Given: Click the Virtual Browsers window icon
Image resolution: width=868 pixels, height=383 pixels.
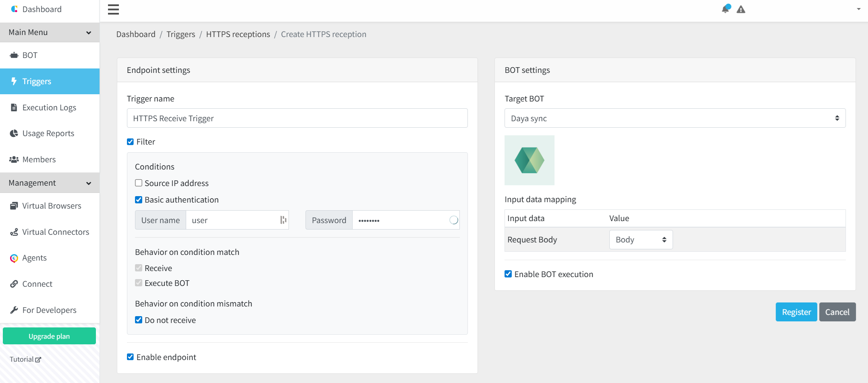Looking at the screenshot, I should pos(14,206).
